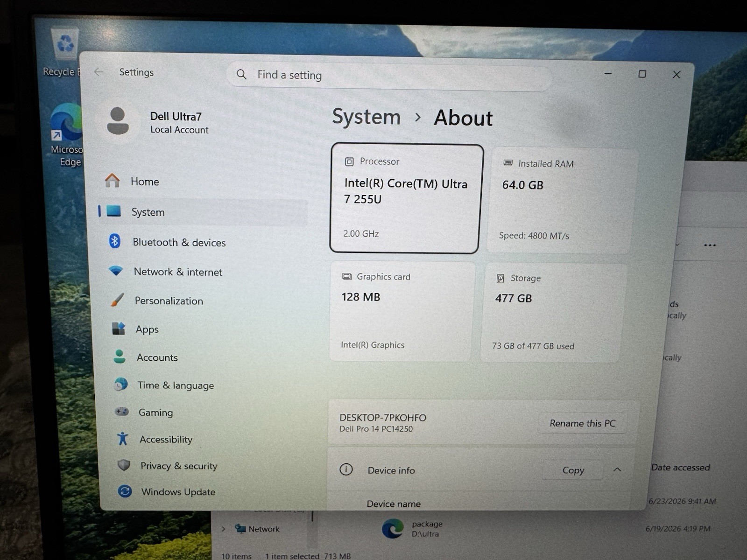
Task: Open Home in Settings sidebar
Action: click(203, 181)
